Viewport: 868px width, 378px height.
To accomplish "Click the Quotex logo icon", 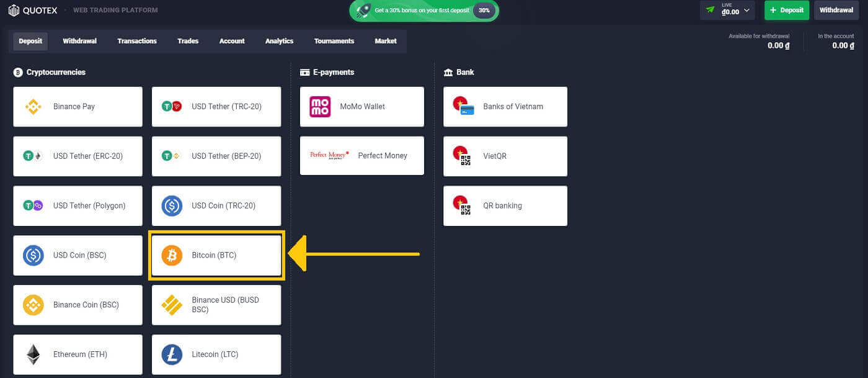I will 14,10.
